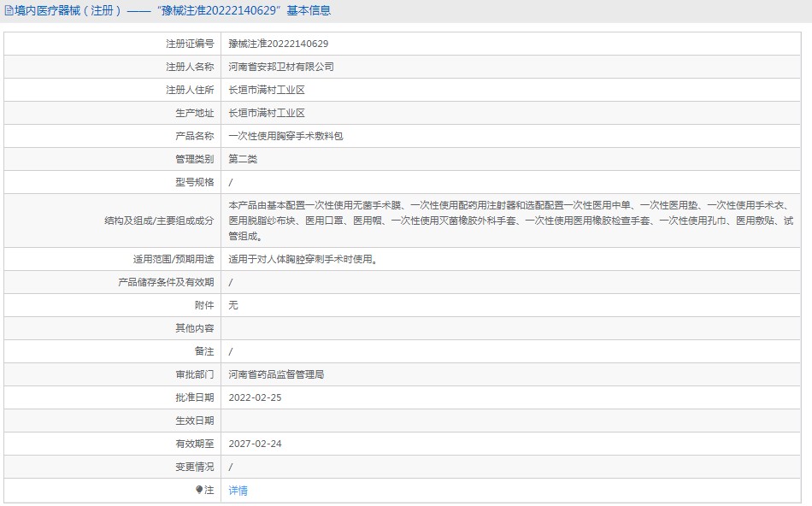Select registration number 豫械注准20222140629 in the table
This screenshot has width=812, height=506.
[278, 44]
